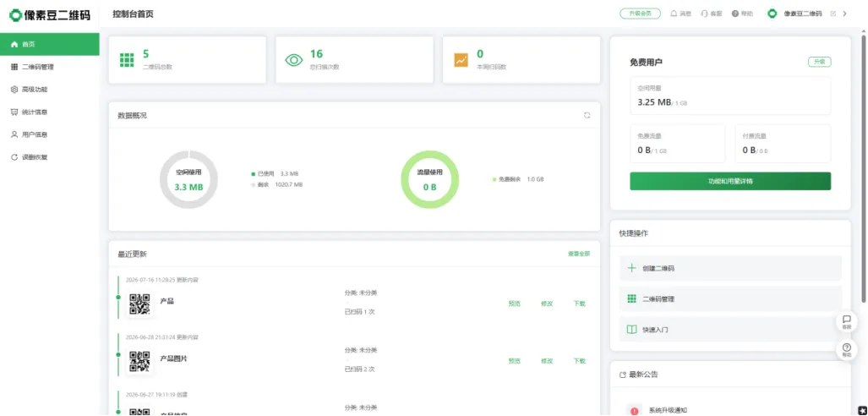Click the edit pencil icon beside account name

[x=833, y=14]
